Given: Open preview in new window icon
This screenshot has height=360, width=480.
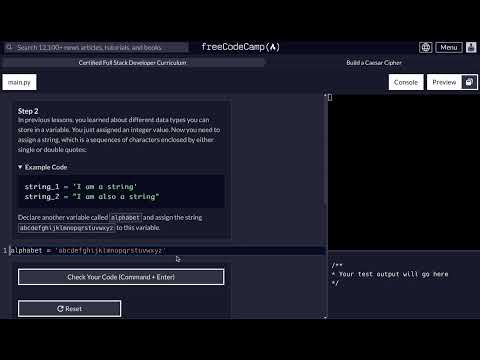Looking at the screenshot, I should tap(469, 82).
